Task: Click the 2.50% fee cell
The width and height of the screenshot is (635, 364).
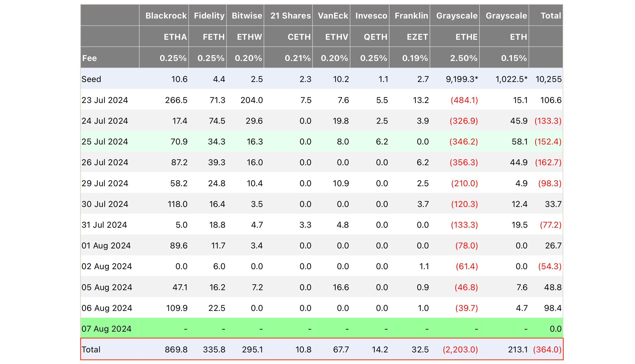Action: pyautogui.click(x=463, y=58)
